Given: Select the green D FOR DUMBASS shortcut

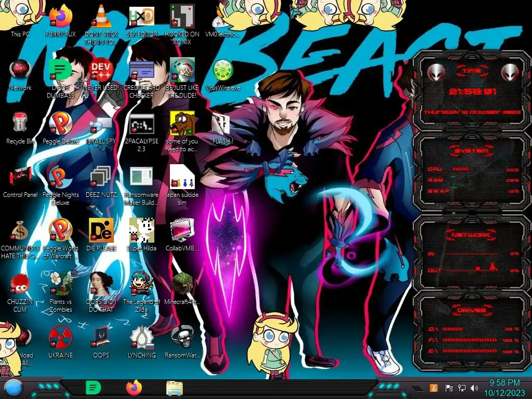Looking at the screenshot, I should [61, 78].
